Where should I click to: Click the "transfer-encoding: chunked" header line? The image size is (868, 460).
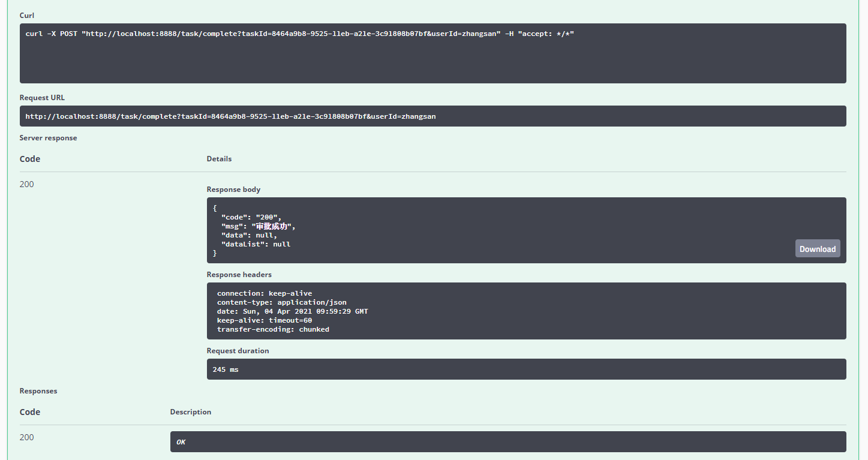click(x=273, y=330)
